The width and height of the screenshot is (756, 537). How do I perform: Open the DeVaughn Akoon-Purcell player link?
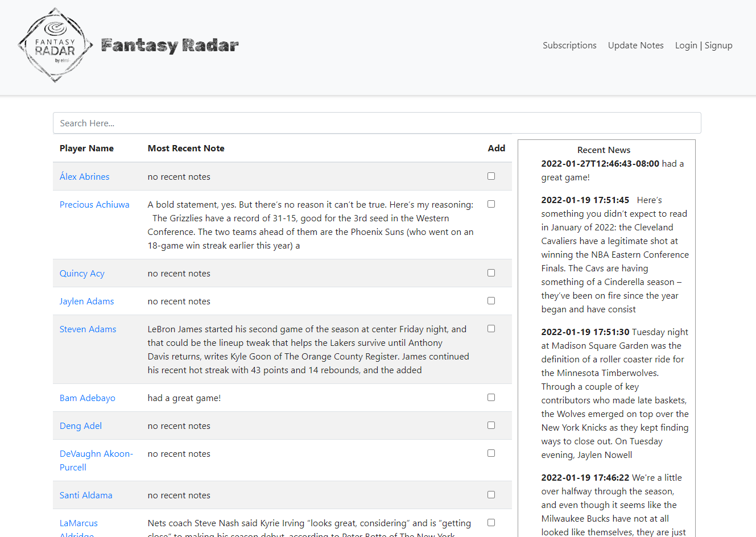pyautogui.click(x=96, y=460)
